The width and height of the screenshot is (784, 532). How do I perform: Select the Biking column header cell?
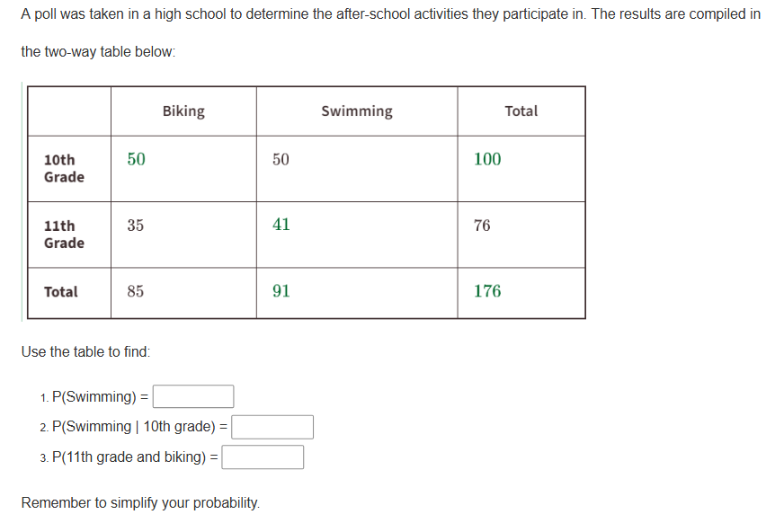coord(183,111)
